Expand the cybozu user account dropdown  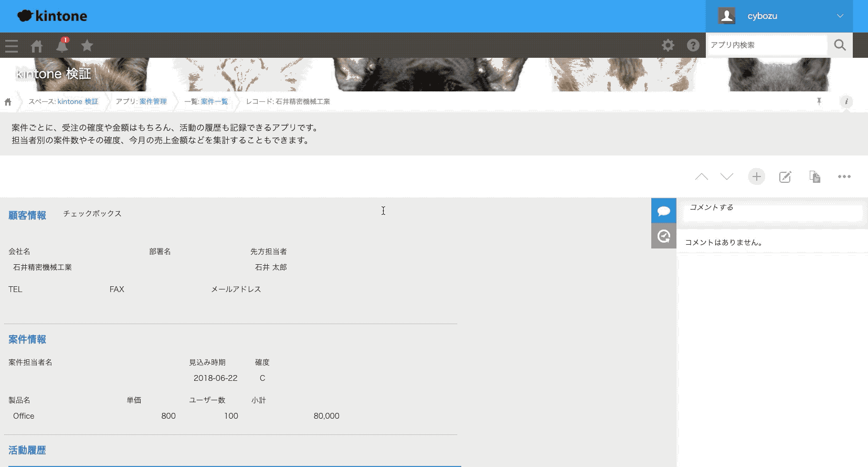[779, 16]
